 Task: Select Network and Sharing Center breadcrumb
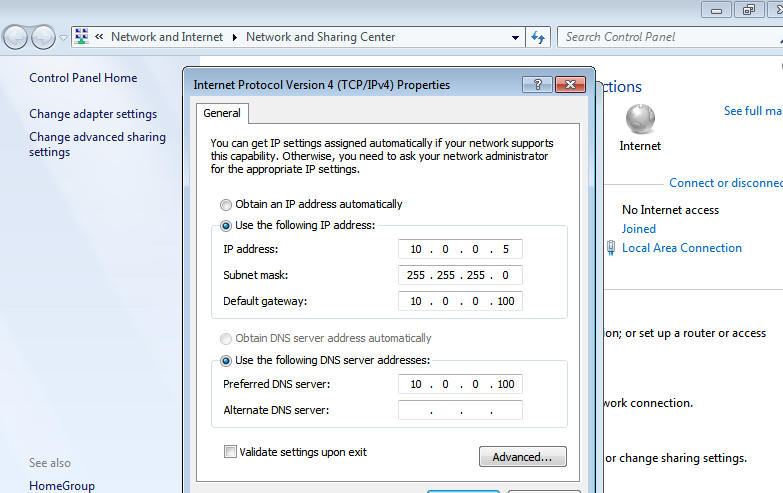coord(321,37)
